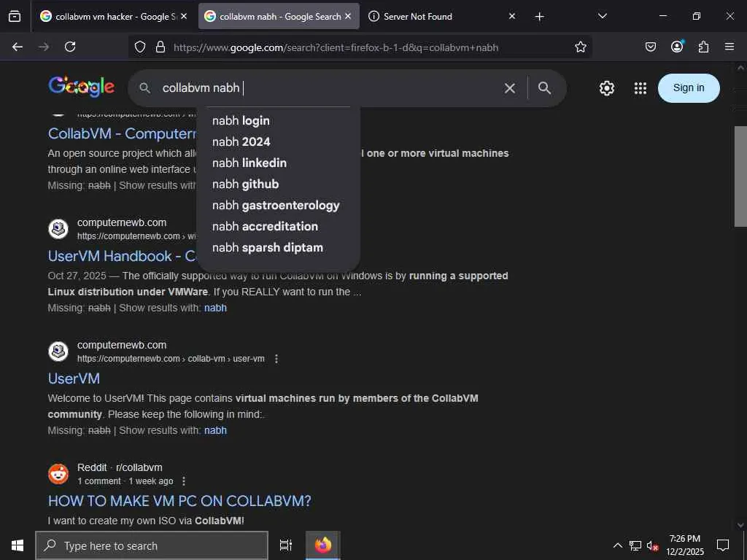Open muted volume tray icon
Viewport: 747px width, 560px height.
(652, 545)
